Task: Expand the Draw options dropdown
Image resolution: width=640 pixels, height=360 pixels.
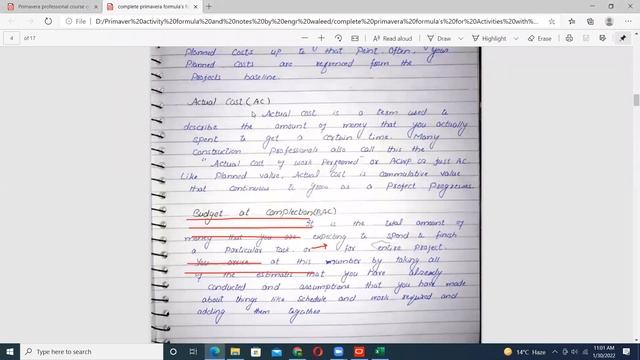Action: tap(460, 38)
